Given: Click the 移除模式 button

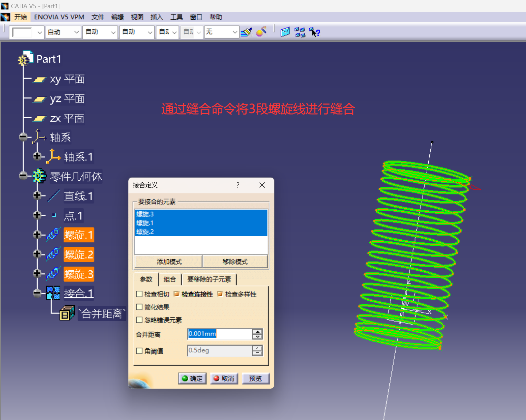Looking at the screenshot, I should click(x=235, y=262).
